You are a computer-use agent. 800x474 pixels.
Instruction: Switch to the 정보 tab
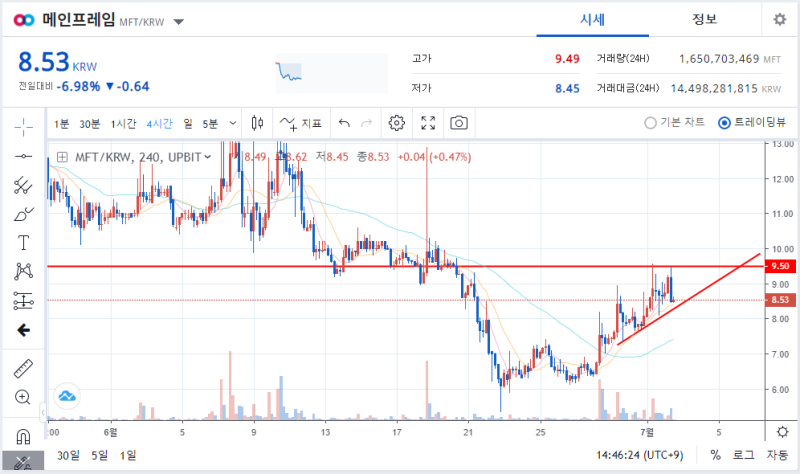[x=704, y=20]
